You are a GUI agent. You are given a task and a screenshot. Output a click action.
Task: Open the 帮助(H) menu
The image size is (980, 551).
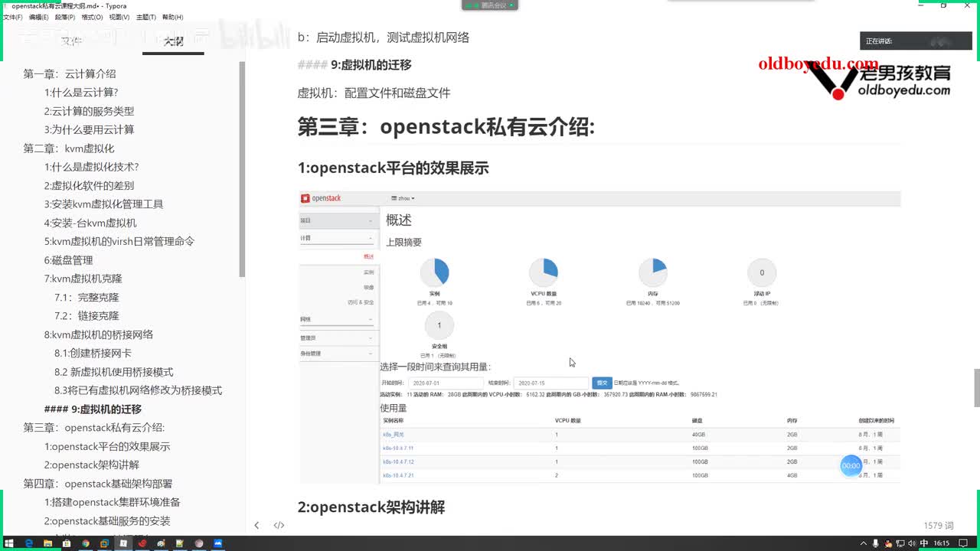coord(172,17)
